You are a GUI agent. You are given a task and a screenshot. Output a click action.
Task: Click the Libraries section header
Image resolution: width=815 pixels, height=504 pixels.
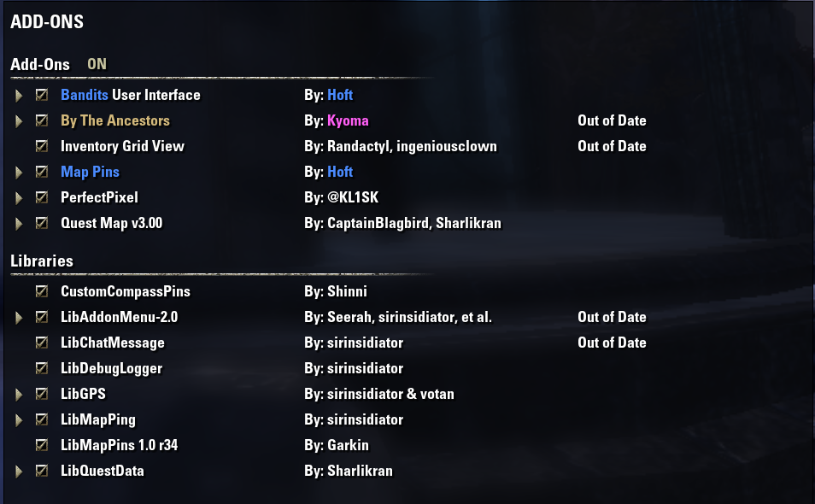[x=42, y=261]
